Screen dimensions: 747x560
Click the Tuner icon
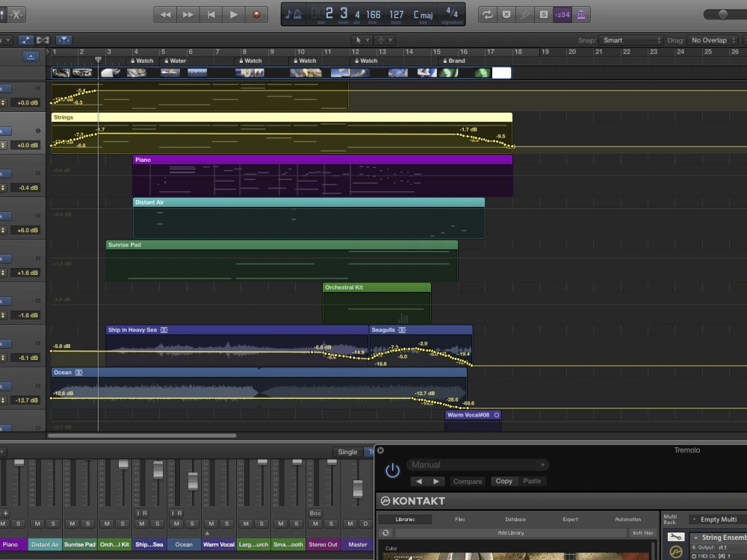(525, 15)
